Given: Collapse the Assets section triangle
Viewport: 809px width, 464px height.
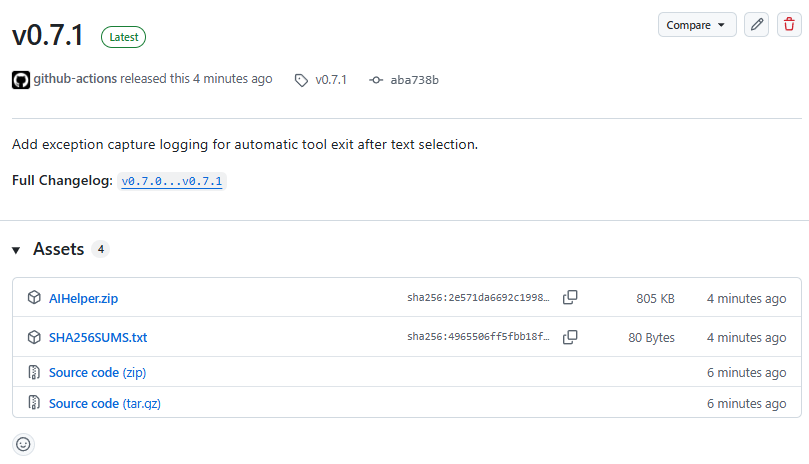Looking at the screenshot, I should [x=16, y=250].
